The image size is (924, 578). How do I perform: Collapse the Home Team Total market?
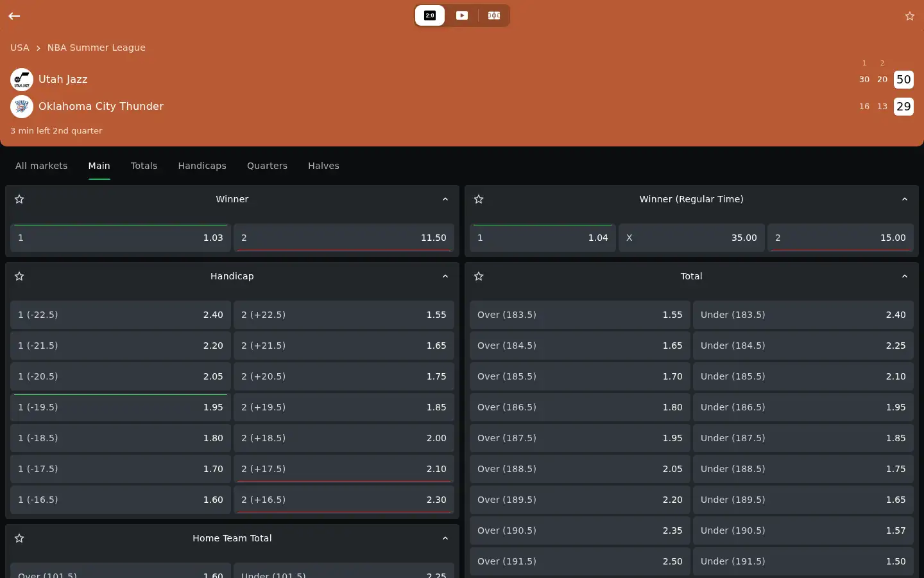[445, 538]
